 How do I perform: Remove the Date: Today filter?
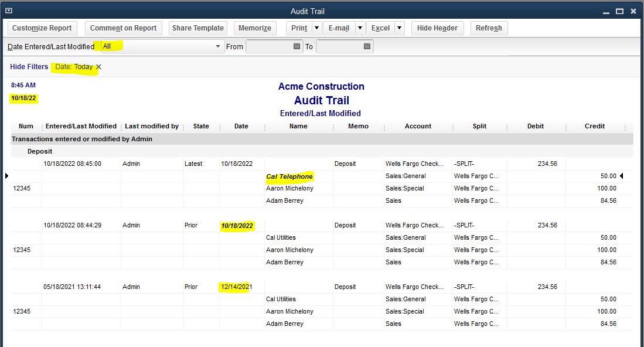[x=98, y=67]
